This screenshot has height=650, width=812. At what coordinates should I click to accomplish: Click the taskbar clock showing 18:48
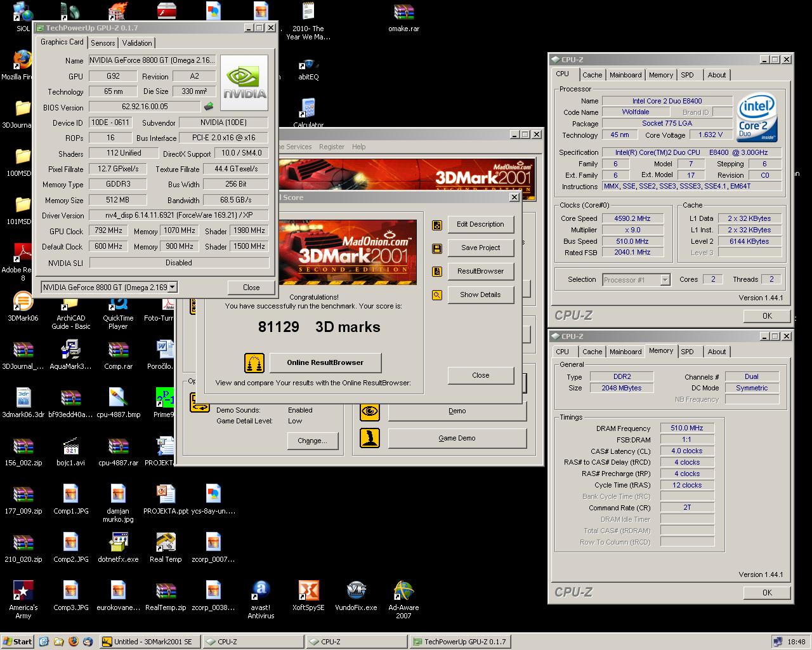coord(796,642)
